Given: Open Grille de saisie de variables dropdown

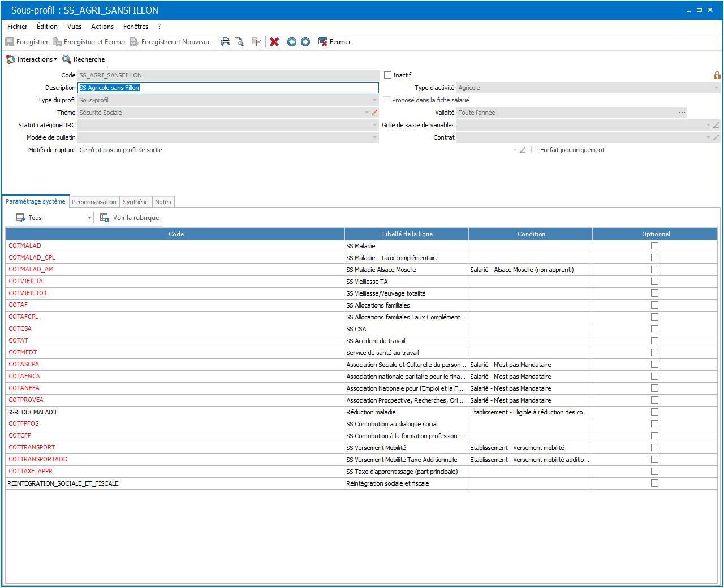Looking at the screenshot, I should click(x=708, y=125).
